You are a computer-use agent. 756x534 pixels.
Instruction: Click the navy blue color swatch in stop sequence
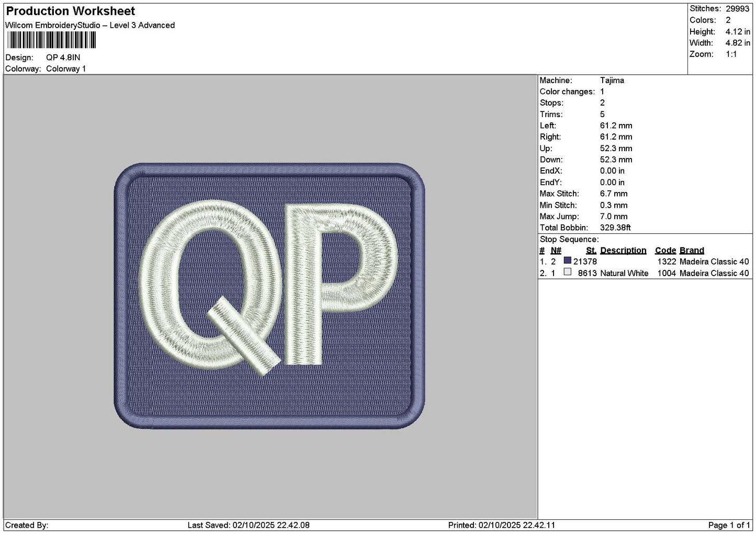click(567, 260)
